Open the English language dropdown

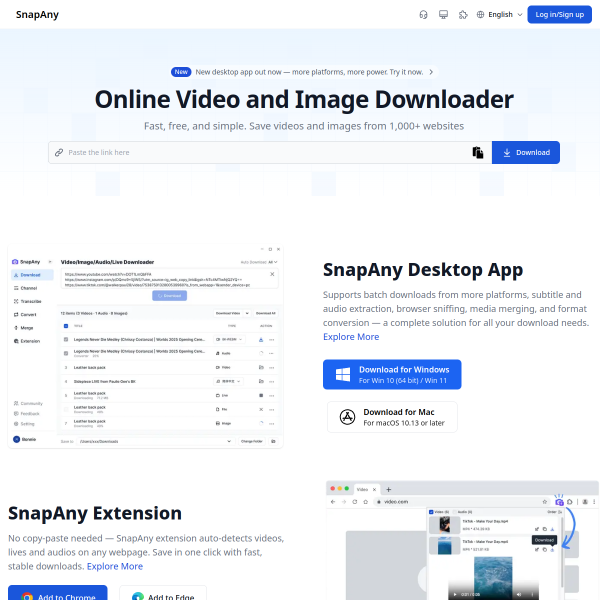click(x=499, y=15)
